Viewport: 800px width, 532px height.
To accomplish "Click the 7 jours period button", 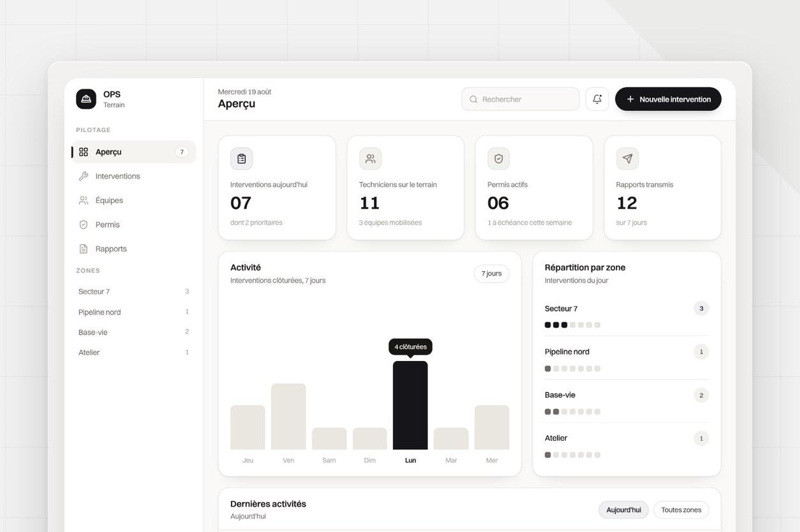I will coord(491,274).
